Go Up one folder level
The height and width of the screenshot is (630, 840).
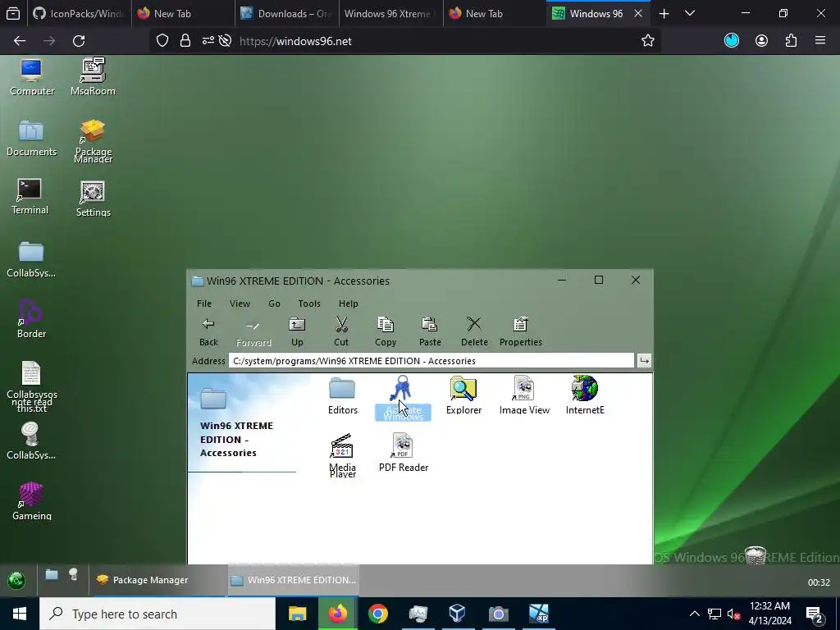click(x=297, y=331)
